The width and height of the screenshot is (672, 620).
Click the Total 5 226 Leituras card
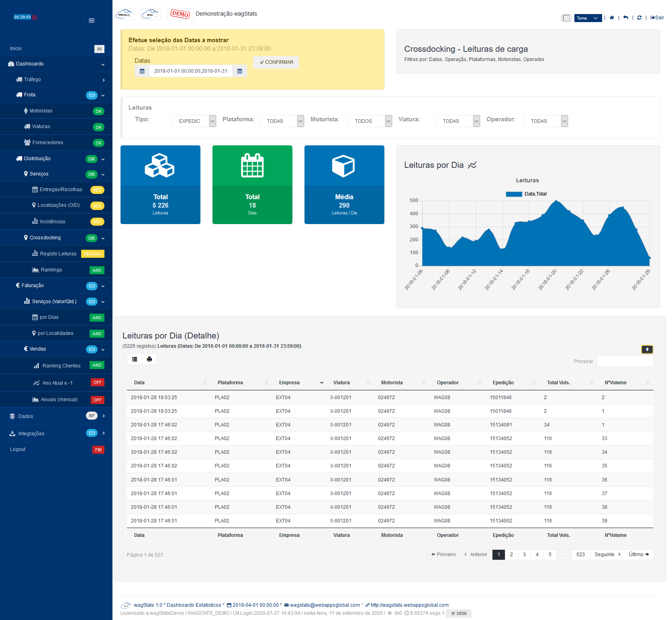[160, 185]
